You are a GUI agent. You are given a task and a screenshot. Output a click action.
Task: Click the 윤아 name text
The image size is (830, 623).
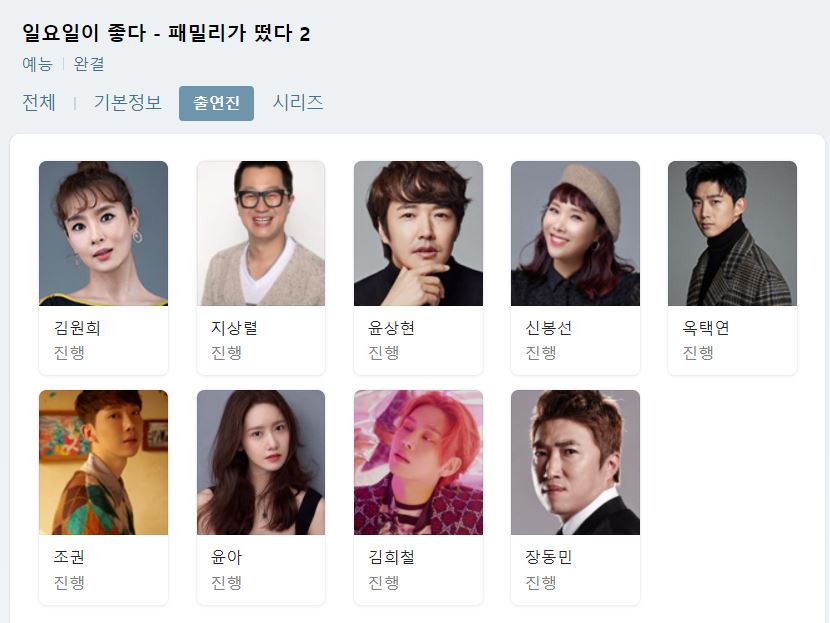(226, 557)
